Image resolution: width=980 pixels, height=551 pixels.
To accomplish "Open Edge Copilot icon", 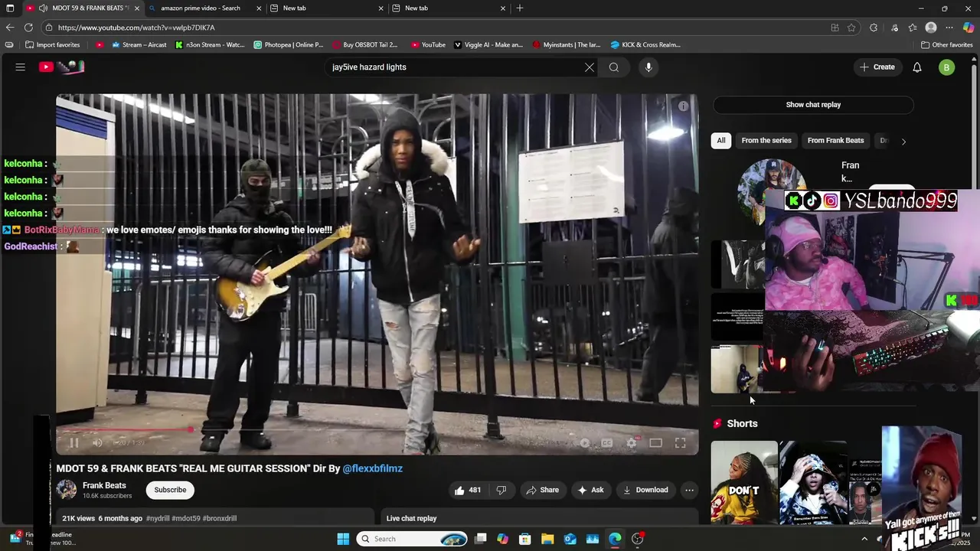I will coord(968,28).
